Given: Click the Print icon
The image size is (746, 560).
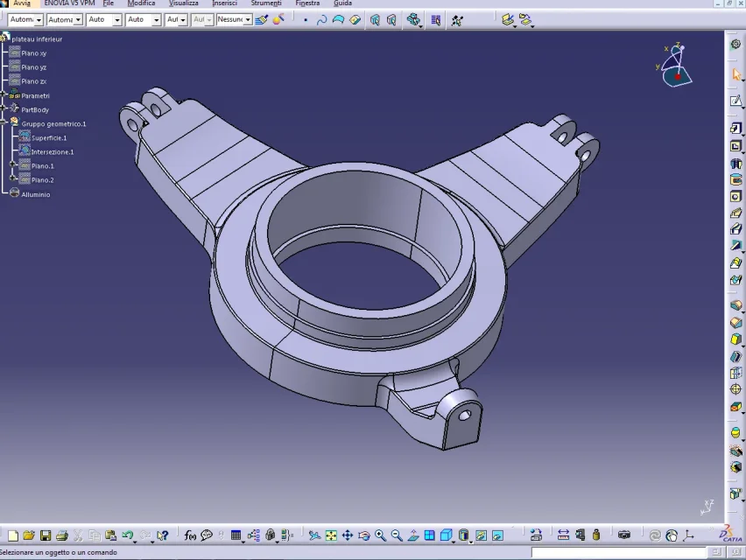Looking at the screenshot, I should click(62, 535).
